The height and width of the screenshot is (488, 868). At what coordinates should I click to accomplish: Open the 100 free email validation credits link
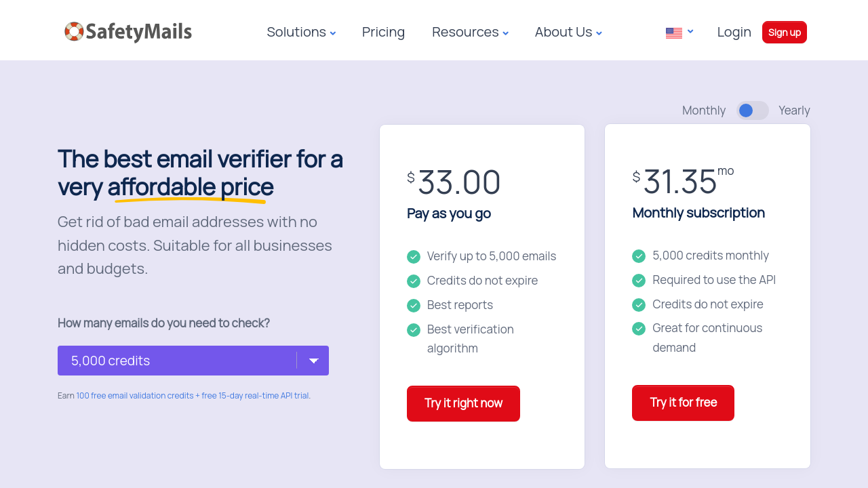(135, 396)
